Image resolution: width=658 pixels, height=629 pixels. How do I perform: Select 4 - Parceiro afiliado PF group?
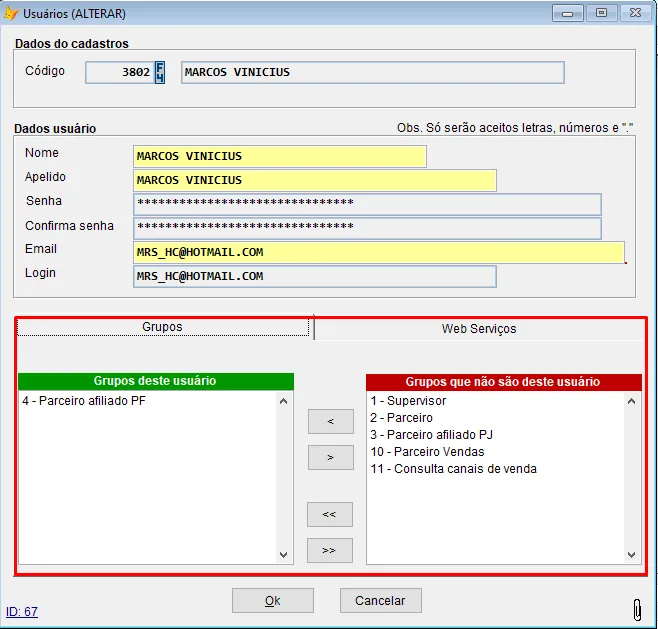(x=84, y=401)
